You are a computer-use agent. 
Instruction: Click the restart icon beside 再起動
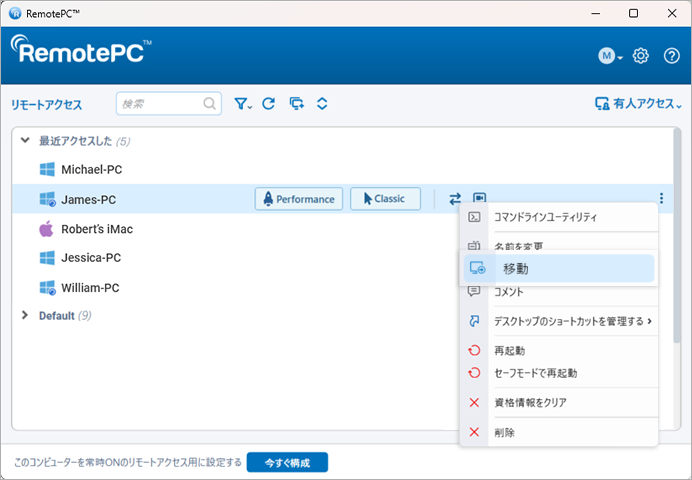(x=474, y=350)
